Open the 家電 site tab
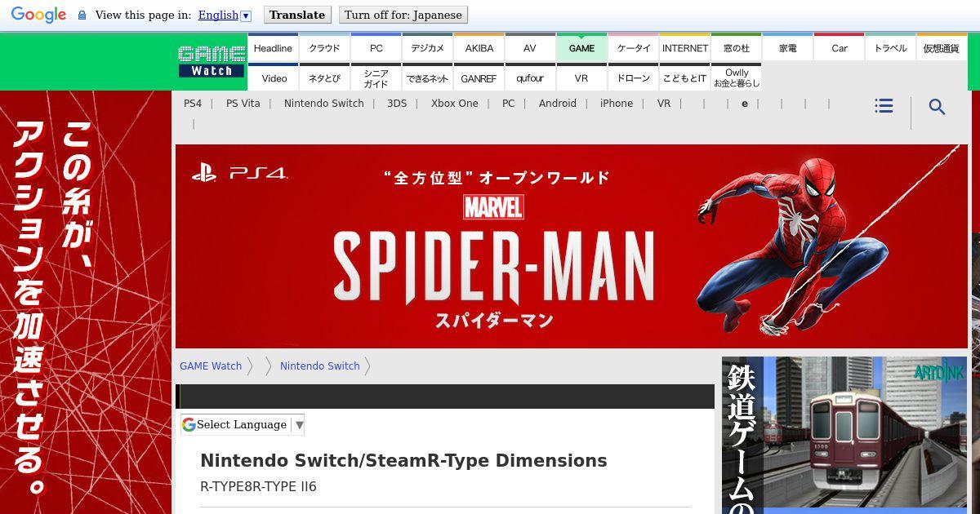980x514 pixels. (788, 47)
